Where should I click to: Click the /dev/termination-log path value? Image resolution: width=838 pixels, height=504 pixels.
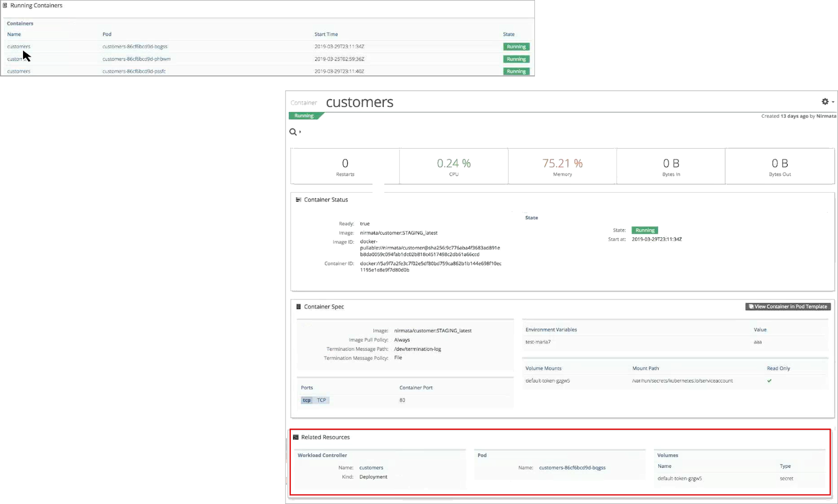(418, 349)
